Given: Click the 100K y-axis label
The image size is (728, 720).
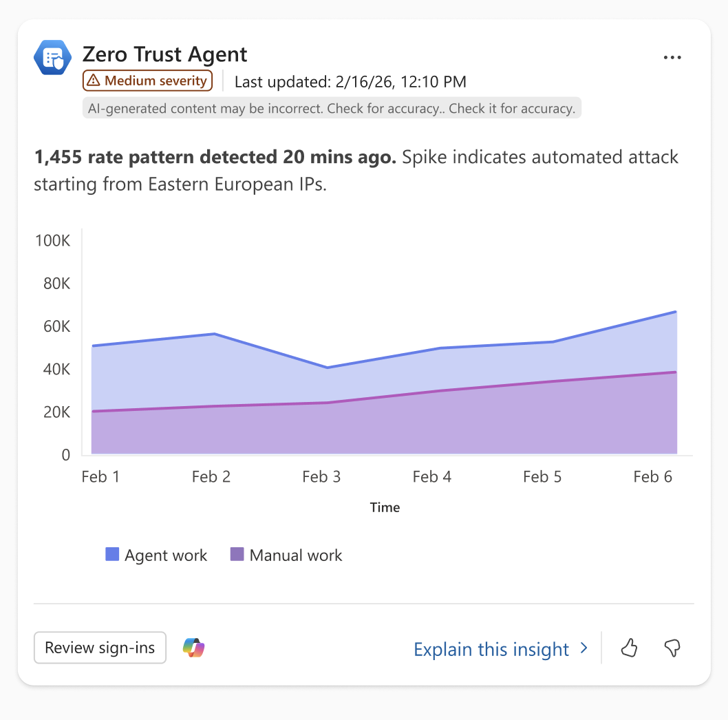Looking at the screenshot, I should [52, 241].
